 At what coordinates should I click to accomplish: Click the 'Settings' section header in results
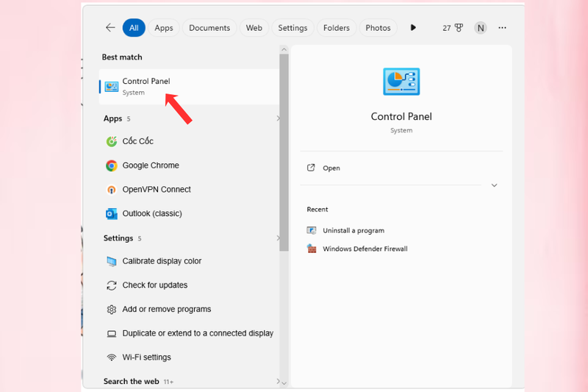click(118, 238)
